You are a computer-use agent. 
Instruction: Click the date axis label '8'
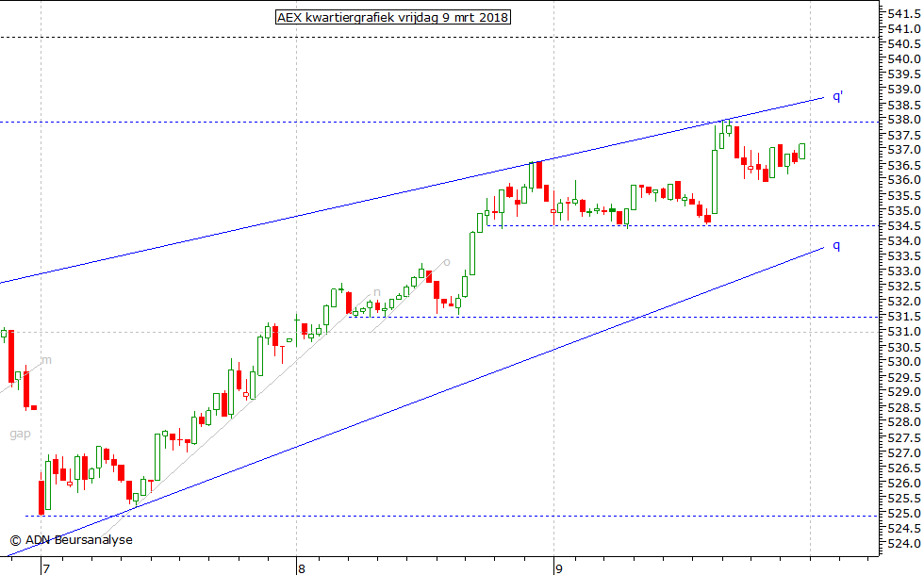pos(302,568)
